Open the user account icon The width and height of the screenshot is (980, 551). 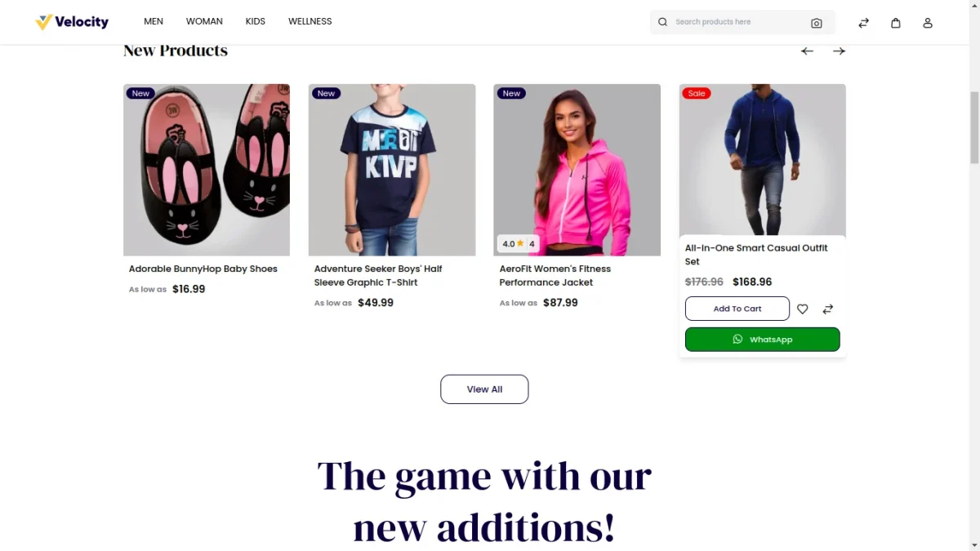928,23
